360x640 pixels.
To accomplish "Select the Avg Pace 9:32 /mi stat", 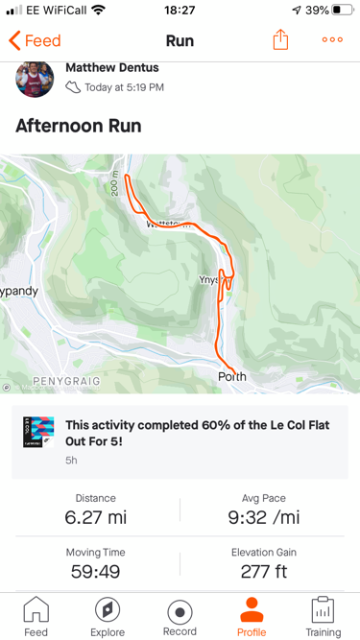I will pos(264,511).
